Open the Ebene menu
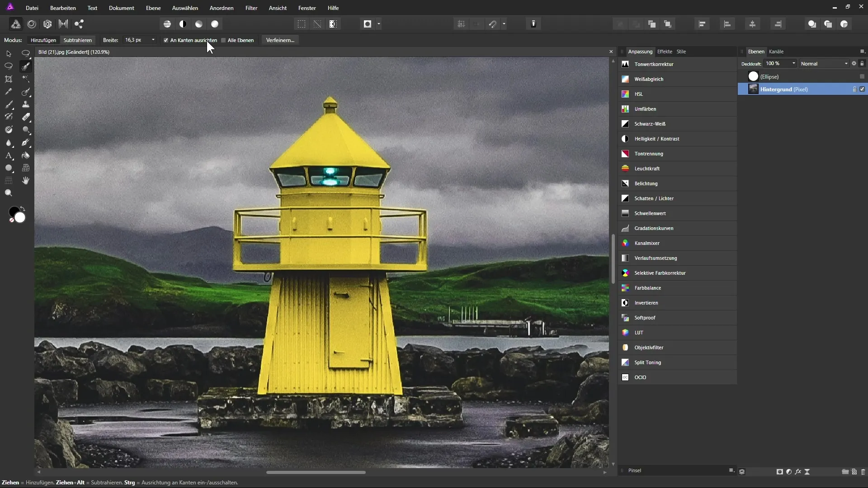The width and height of the screenshot is (868, 488). tap(153, 8)
